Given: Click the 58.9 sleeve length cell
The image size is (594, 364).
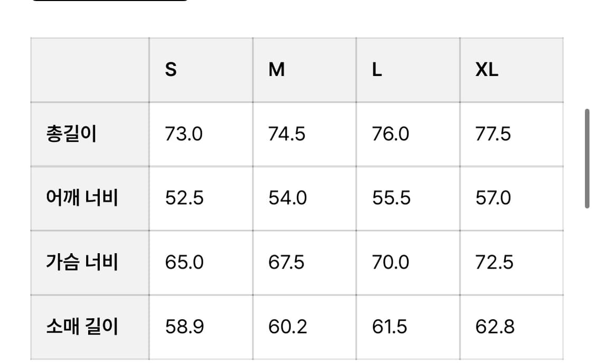Looking at the screenshot, I should (184, 327).
